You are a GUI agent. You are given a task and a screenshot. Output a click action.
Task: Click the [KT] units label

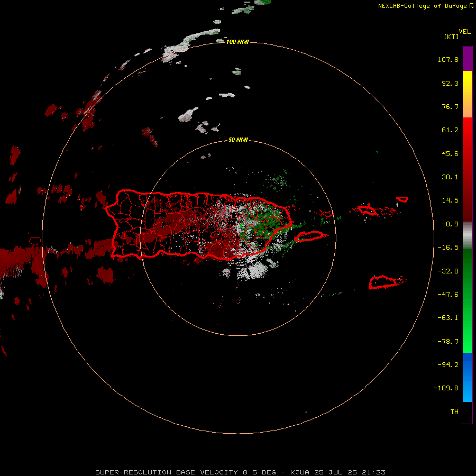[x=451, y=36]
